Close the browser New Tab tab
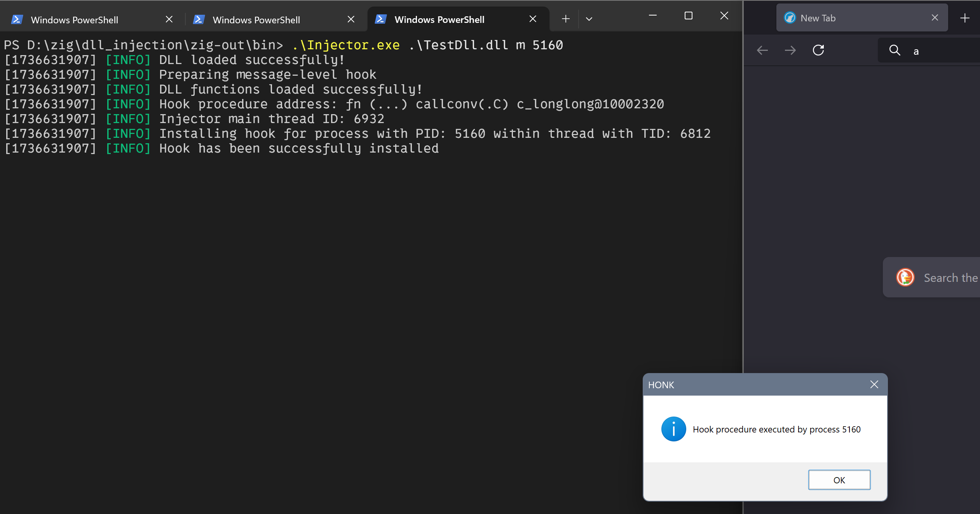Screen dimensions: 980x514 click(x=935, y=18)
